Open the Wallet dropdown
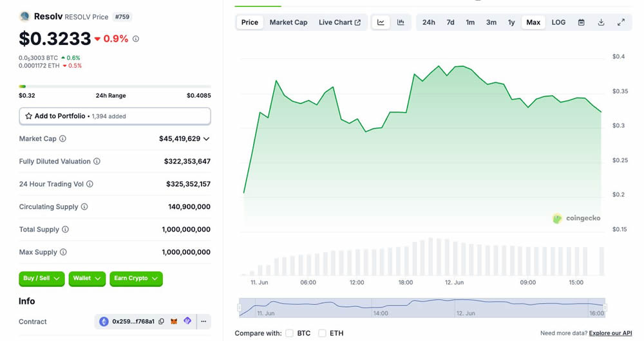644x341 pixels. (87, 279)
